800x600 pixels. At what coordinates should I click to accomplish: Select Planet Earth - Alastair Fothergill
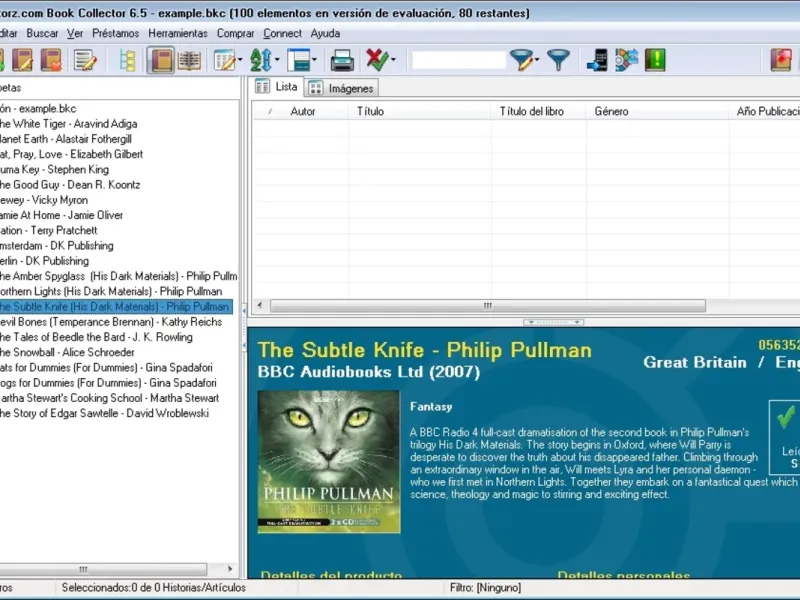pyautogui.click(x=65, y=139)
